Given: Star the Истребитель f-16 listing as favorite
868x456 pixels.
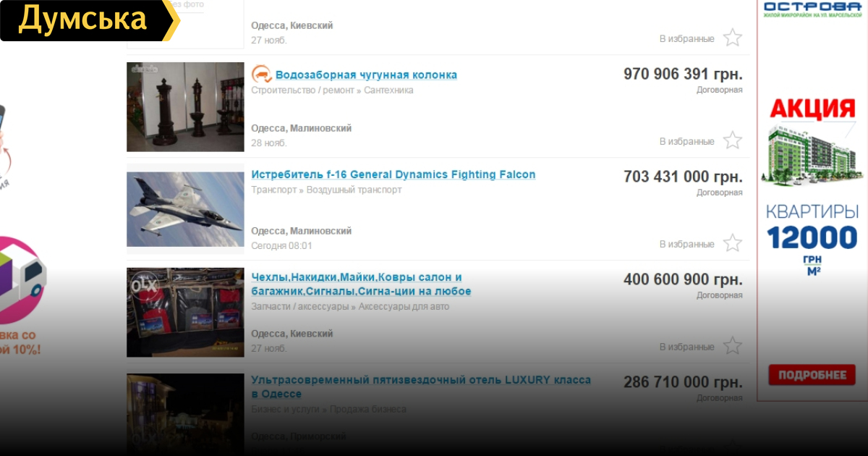Looking at the screenshot, I should [x=733, y=243].
